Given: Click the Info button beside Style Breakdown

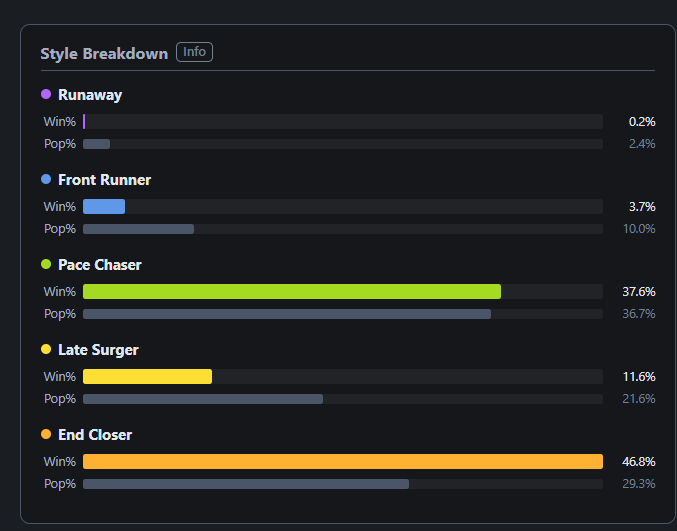Looking at the screenshot, I should tap(194, 52).
